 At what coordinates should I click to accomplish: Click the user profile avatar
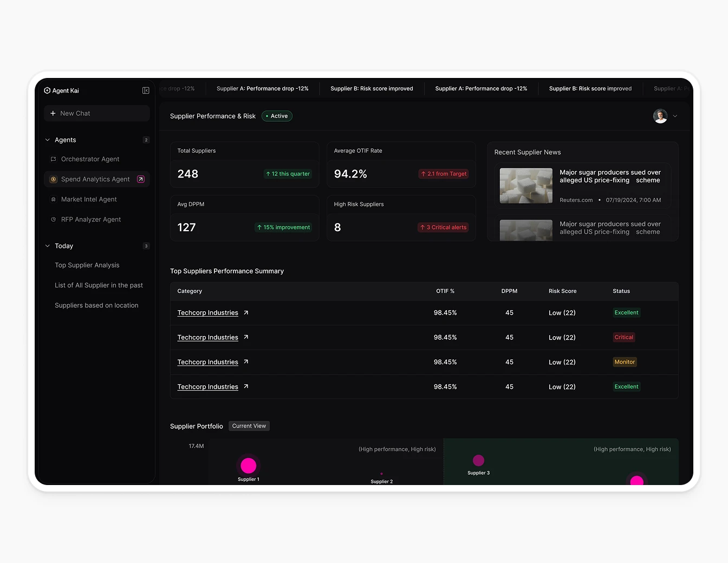660,116
